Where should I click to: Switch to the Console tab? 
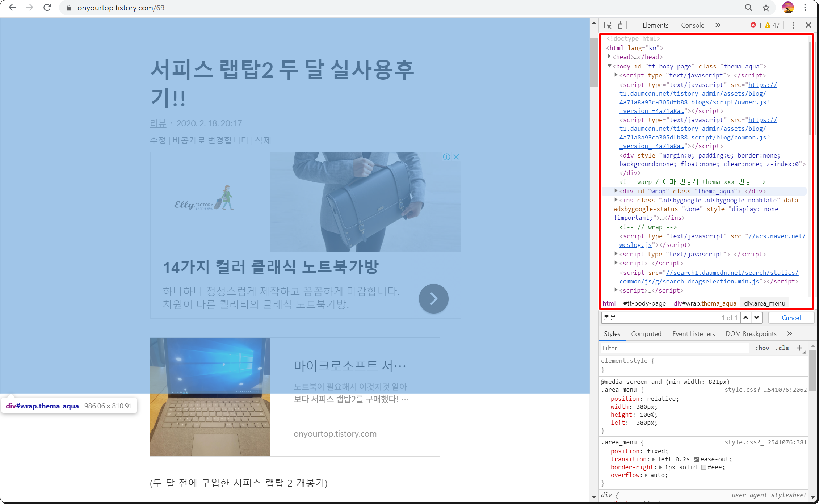tap(692, 25)
